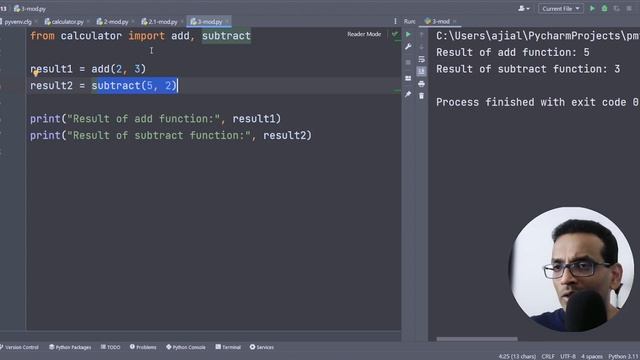Click print line containing result2
Screen dimensions: 640x360
tap(171, 136)
